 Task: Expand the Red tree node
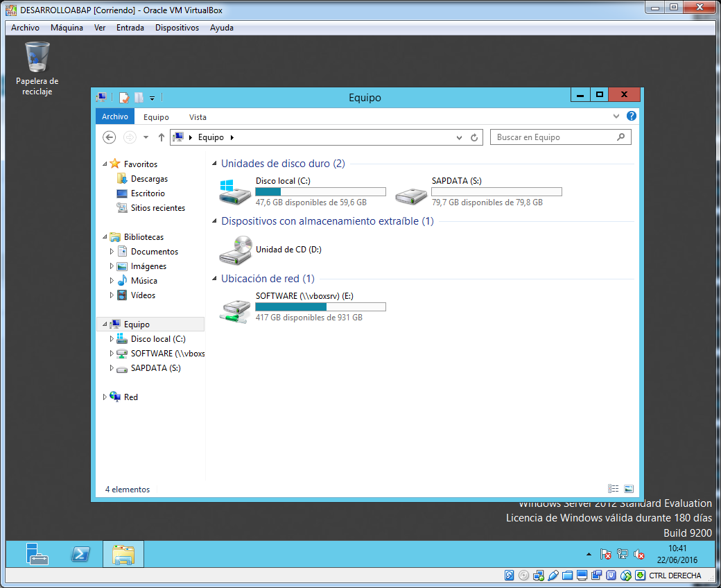coord(105,397)
